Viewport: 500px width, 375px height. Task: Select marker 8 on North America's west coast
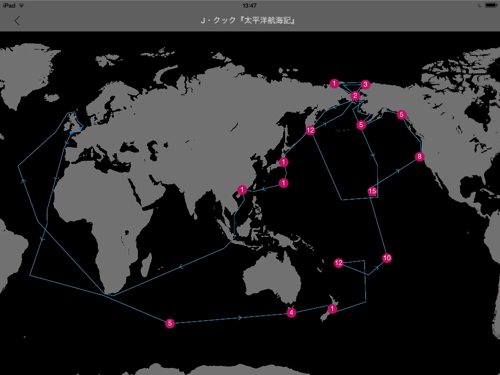(420, 156)
